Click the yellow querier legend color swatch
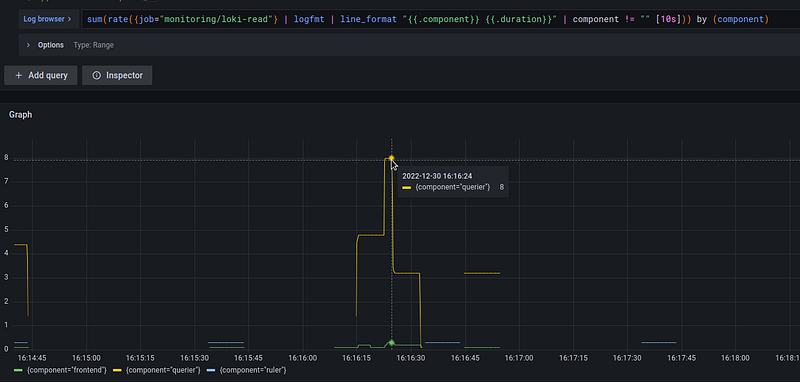Image resolution: width=800 pixels, height=382 pixels. (118, 370)
